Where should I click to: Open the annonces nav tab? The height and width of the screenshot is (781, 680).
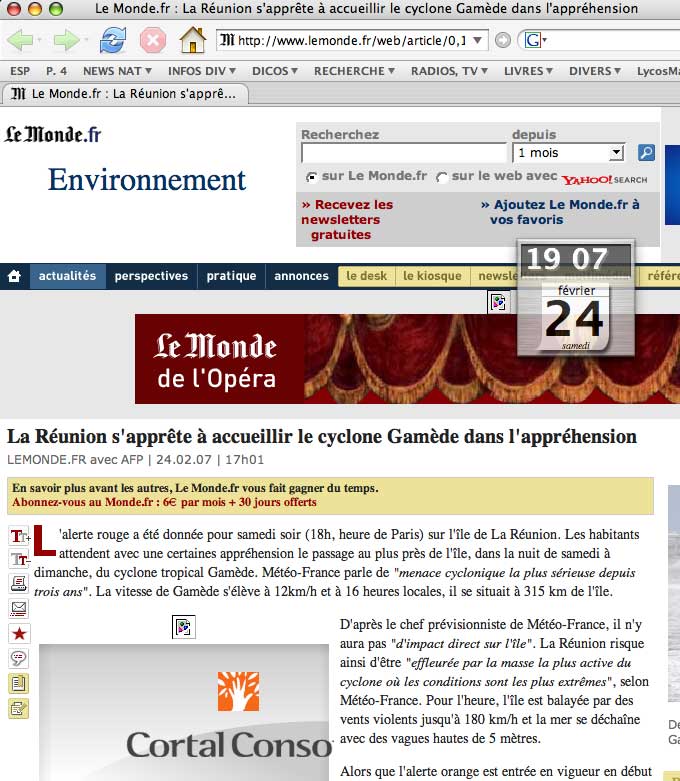click(x=301, y=275)
